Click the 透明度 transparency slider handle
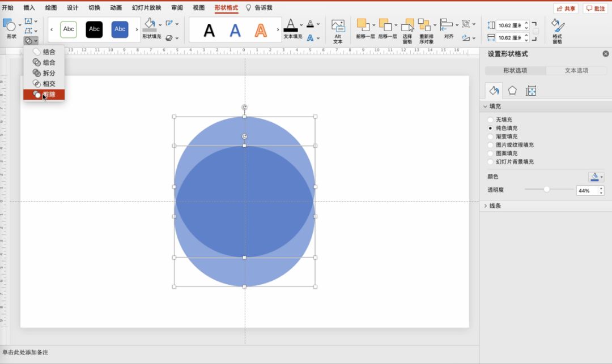The image size is (612, 364). point(547,190)
